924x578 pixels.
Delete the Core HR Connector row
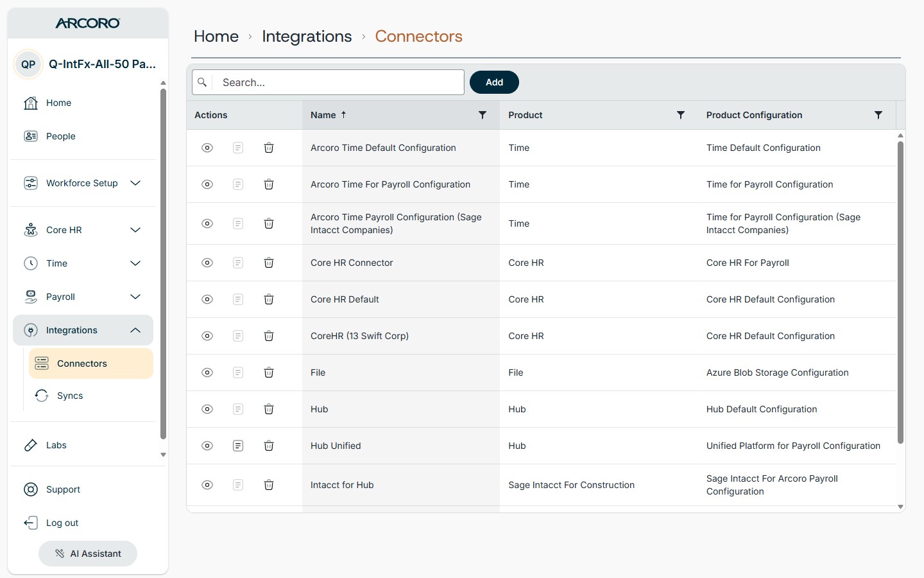pos(269,263)
